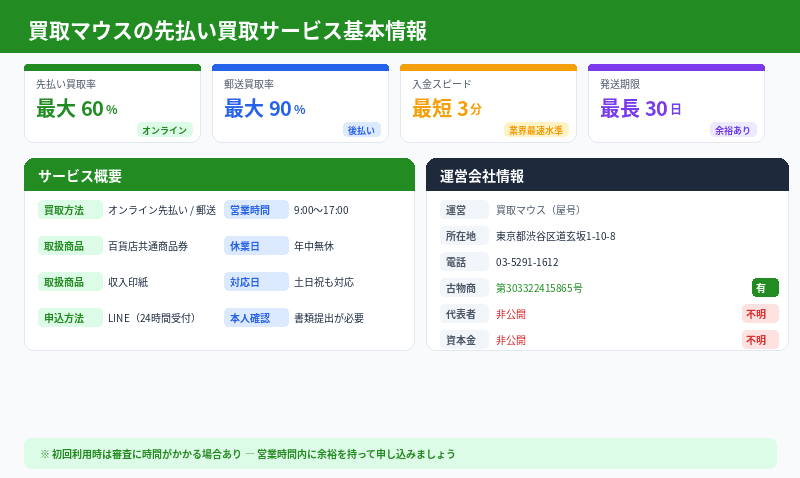Click the 営業時間 label
The height and width of the screenshot is (478, 800).
click(256, 210)
